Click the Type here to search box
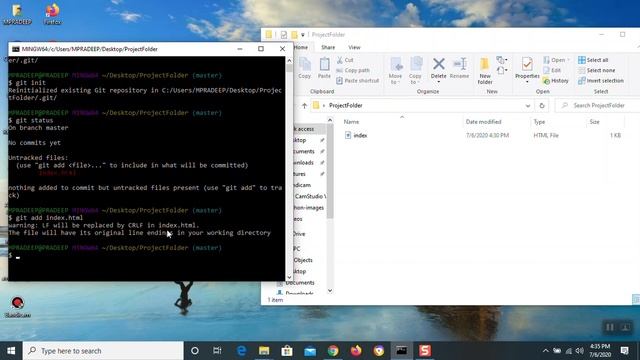This screenshot has height=360, width=640. [103, 351]
